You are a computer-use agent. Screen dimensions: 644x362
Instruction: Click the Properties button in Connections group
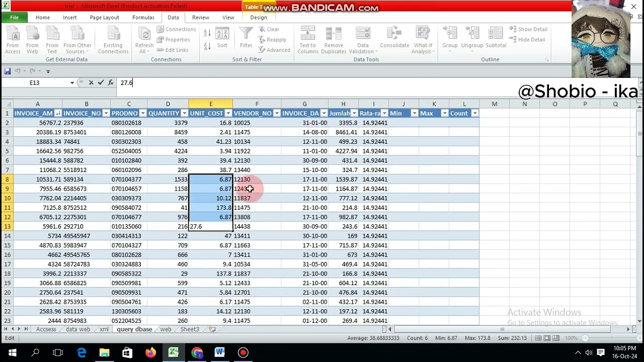pyautogui.click(x=173, y=40)
